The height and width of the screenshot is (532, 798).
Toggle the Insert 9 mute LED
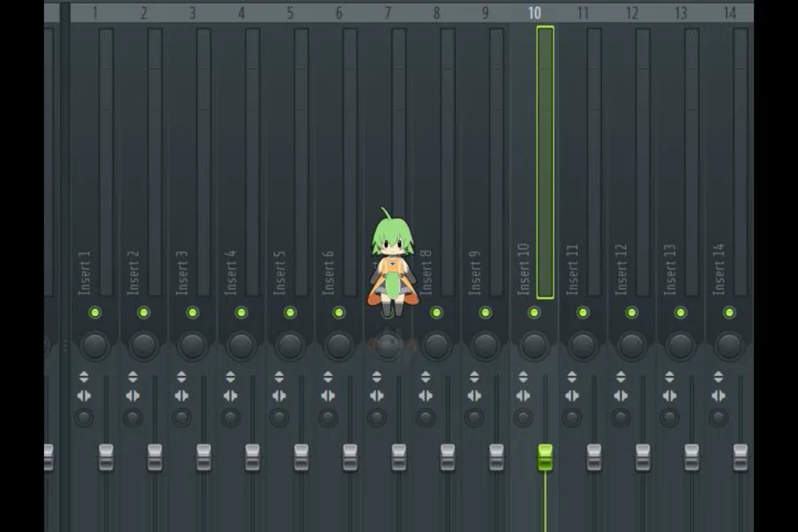[x=485, y=313]
